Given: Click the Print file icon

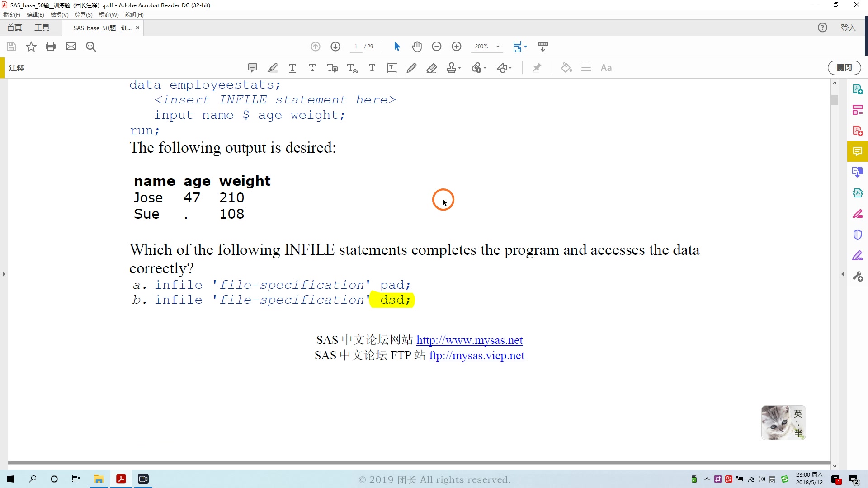Looking at the screenshot, I should click(51, 47).
